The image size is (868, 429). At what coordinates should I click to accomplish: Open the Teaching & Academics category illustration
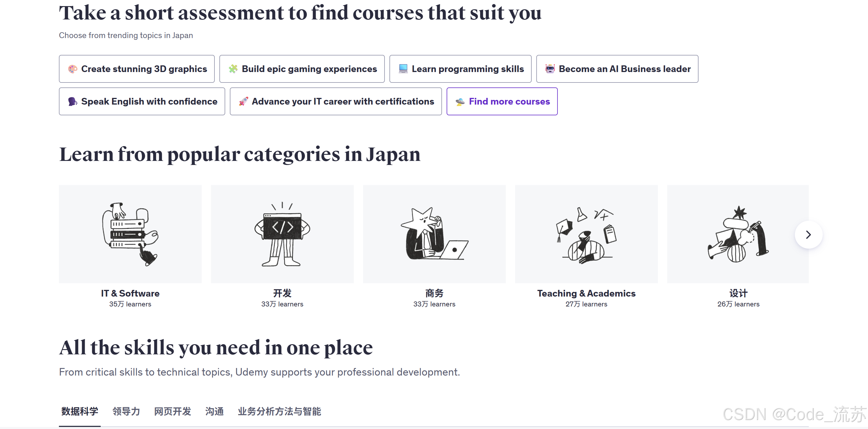586,234
